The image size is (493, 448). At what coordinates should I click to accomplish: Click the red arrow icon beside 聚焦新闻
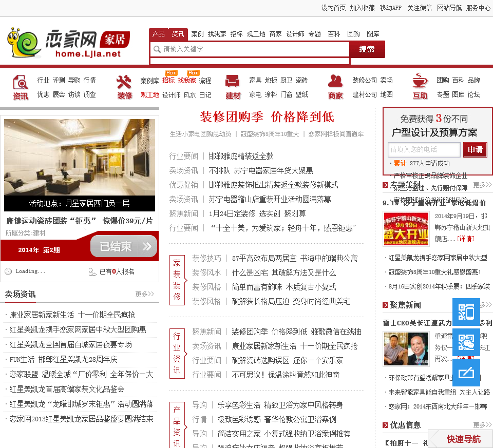coord(385,305)
